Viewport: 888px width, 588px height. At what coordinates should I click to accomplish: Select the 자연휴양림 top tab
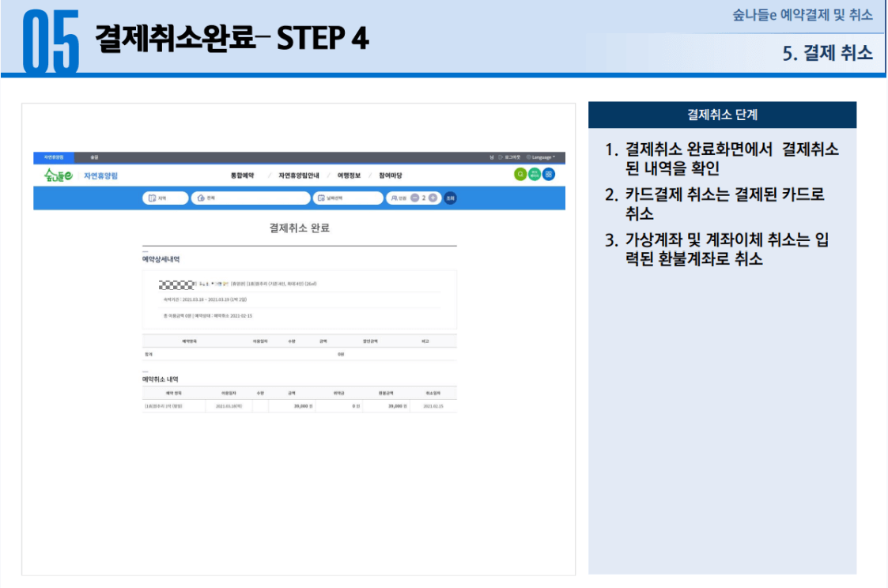tap(54, 157)
